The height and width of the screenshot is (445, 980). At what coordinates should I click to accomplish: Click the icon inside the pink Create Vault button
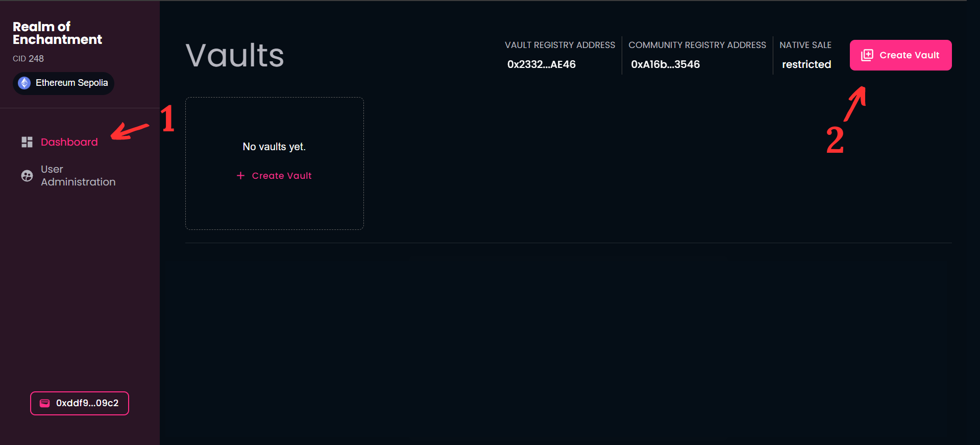867,55
